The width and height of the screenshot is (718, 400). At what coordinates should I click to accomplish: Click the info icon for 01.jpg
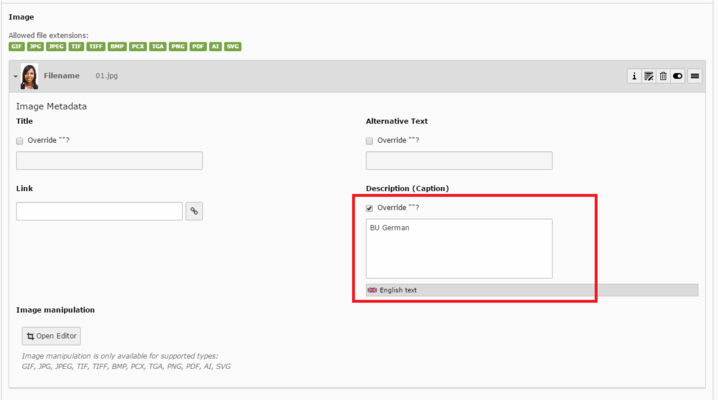[x=634, y=76]
